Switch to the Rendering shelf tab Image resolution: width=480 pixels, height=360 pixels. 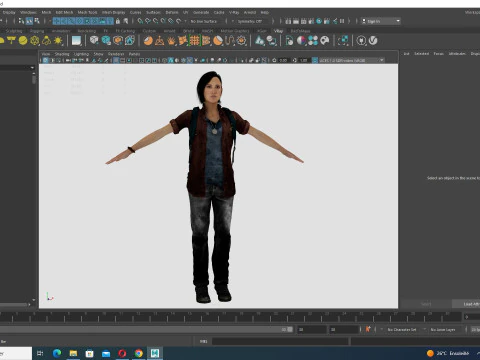(x=87, y=31)
